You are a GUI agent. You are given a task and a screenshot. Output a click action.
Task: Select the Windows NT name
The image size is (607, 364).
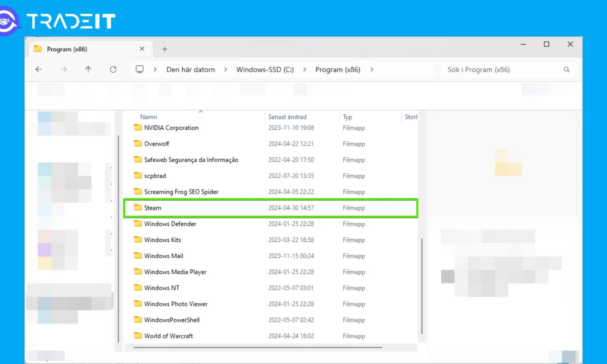tap(162, 288)
